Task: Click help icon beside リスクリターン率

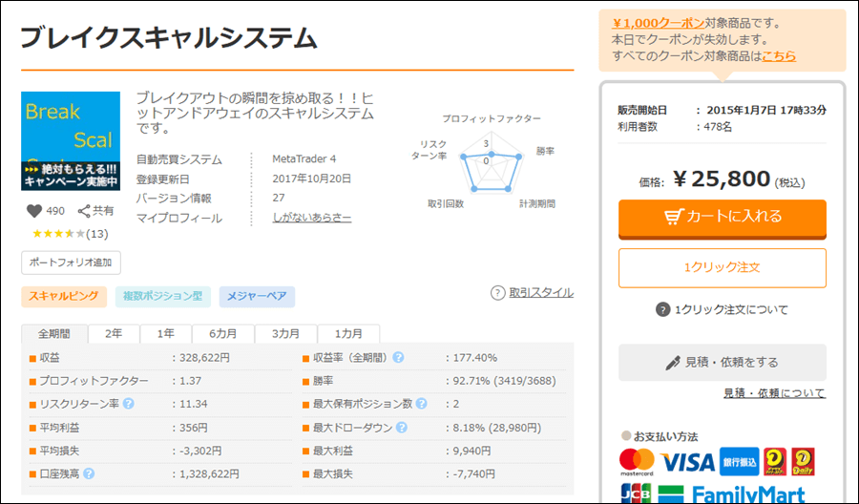Action: (128, 404)
